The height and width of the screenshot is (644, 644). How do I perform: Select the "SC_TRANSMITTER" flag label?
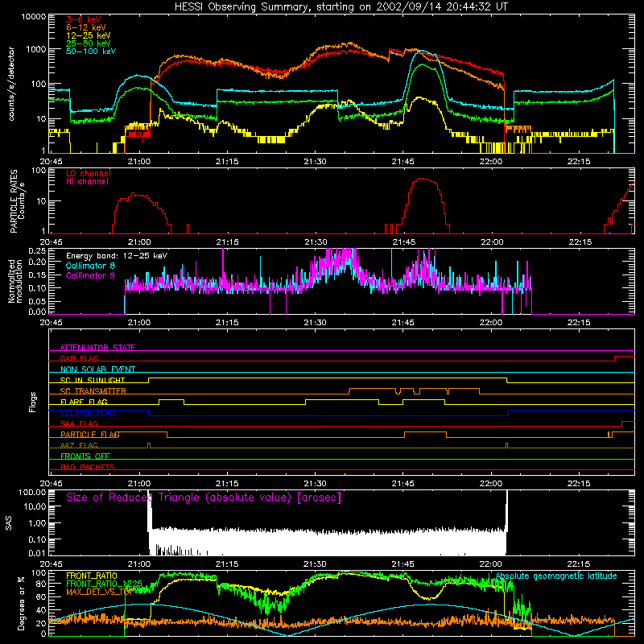[93, 390]
